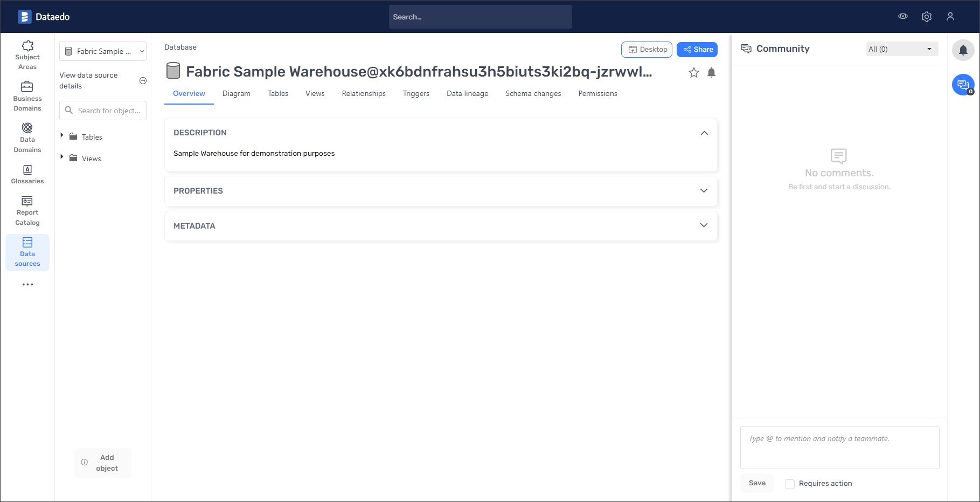This screenshot has height=502, width=980.
Task: Open the Tables tab
Action: pos(278,94)
